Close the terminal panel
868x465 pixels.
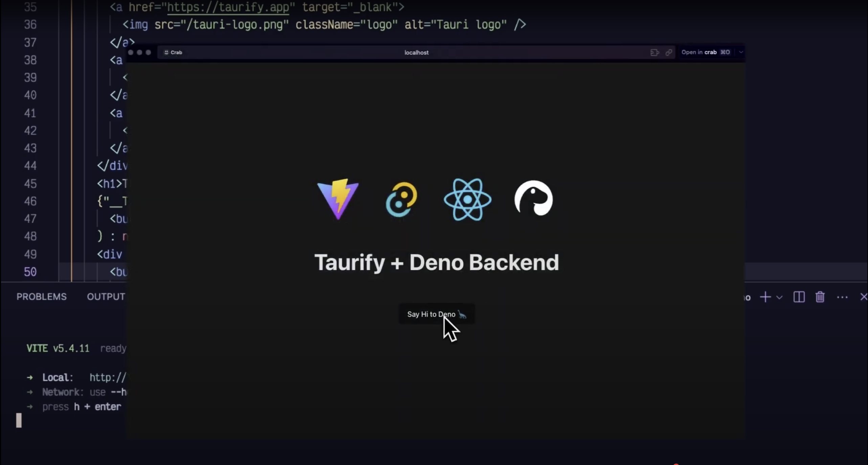(x=864, y=297)
